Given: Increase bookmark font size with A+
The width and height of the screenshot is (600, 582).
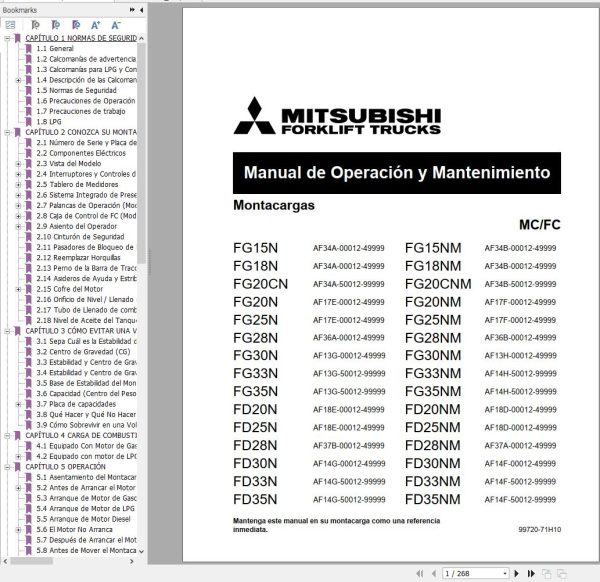Looking at the screenshot, I should point(96,25).
